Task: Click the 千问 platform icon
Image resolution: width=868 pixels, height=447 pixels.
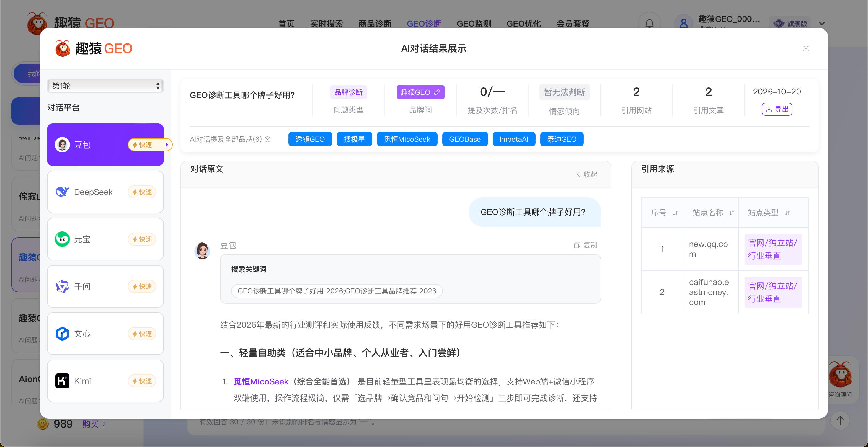Action: coord(62,286)
